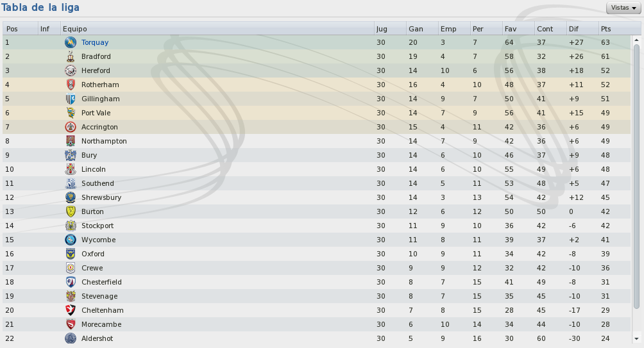Open the Torquay team link
644x348 pixels.
95,42
